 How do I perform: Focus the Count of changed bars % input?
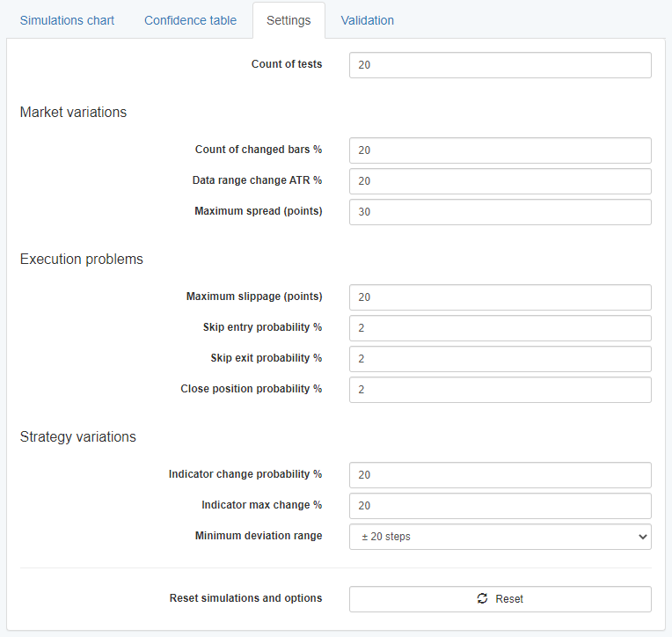pos(500,150)
